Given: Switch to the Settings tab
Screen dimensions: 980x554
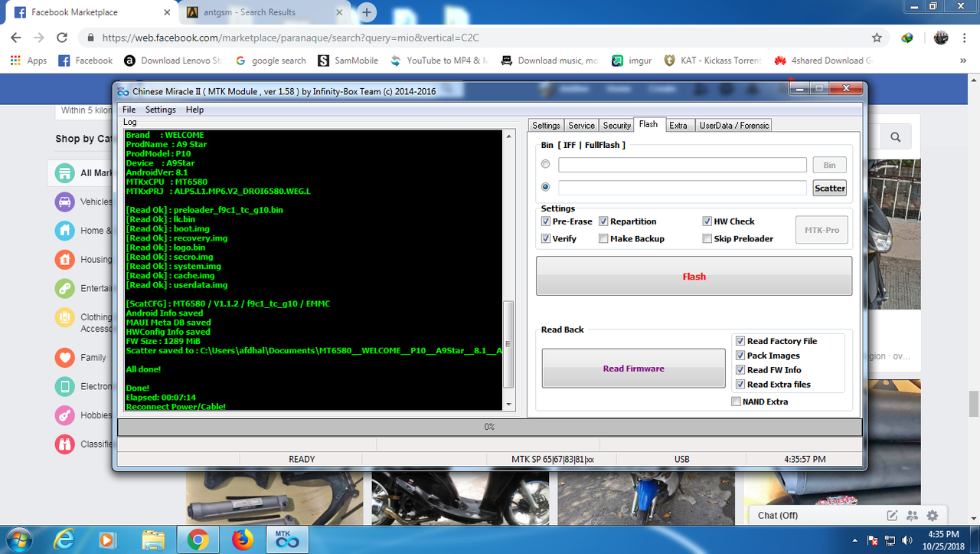Looking at the screenshot, I should [x=546, y=125].
